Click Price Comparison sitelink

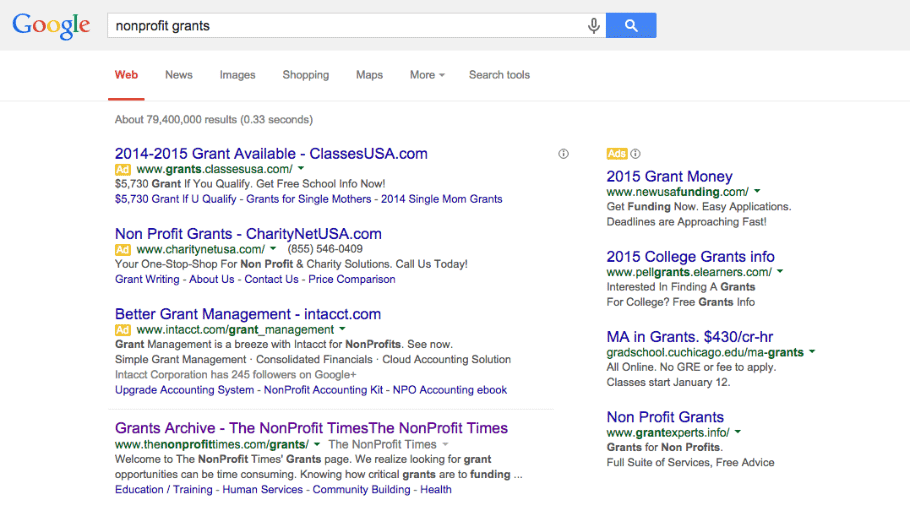point(352,279)
